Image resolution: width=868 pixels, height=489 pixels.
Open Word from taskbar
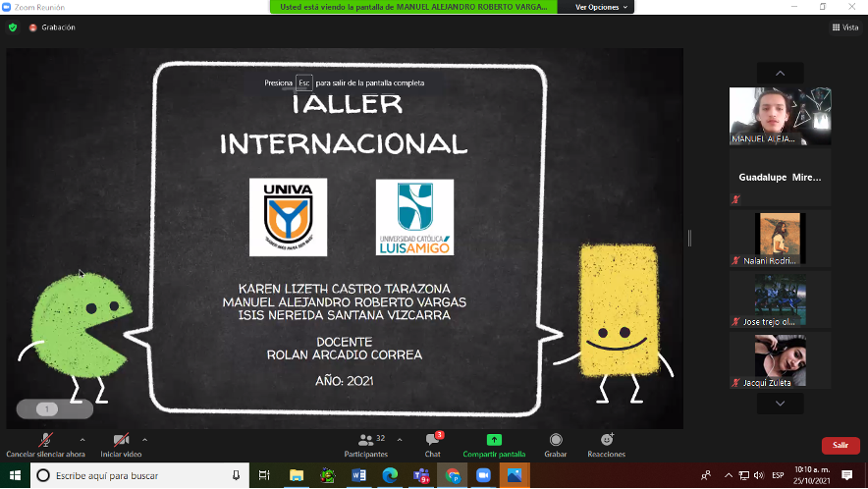(x=358, y=475)
